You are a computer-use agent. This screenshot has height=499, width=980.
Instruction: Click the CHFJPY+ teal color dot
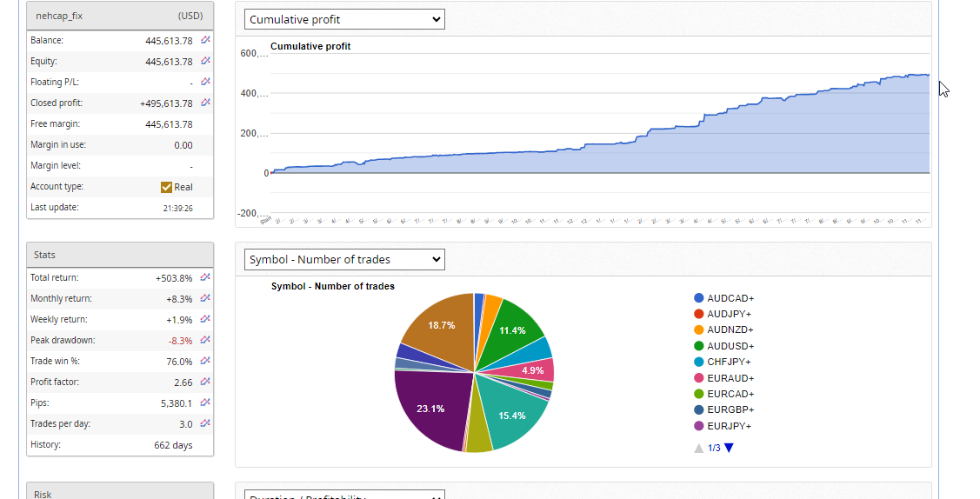point(699,362)
